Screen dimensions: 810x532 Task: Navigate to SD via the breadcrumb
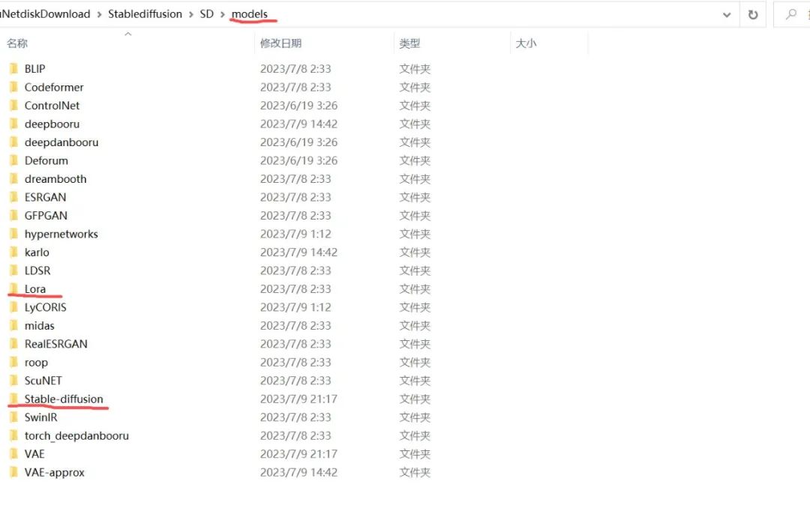206,13
